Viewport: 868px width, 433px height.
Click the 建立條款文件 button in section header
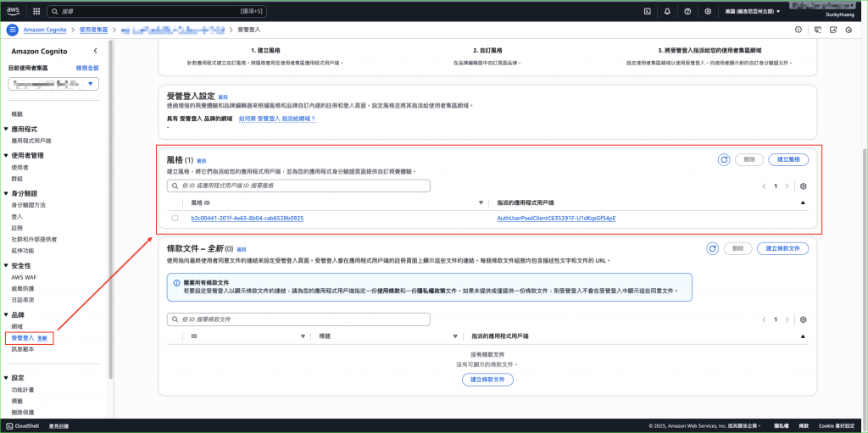click(x=782, y=248)
